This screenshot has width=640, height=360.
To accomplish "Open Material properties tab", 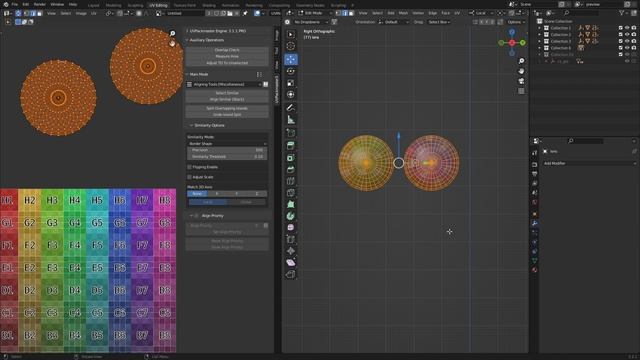I will pos(535,270).
